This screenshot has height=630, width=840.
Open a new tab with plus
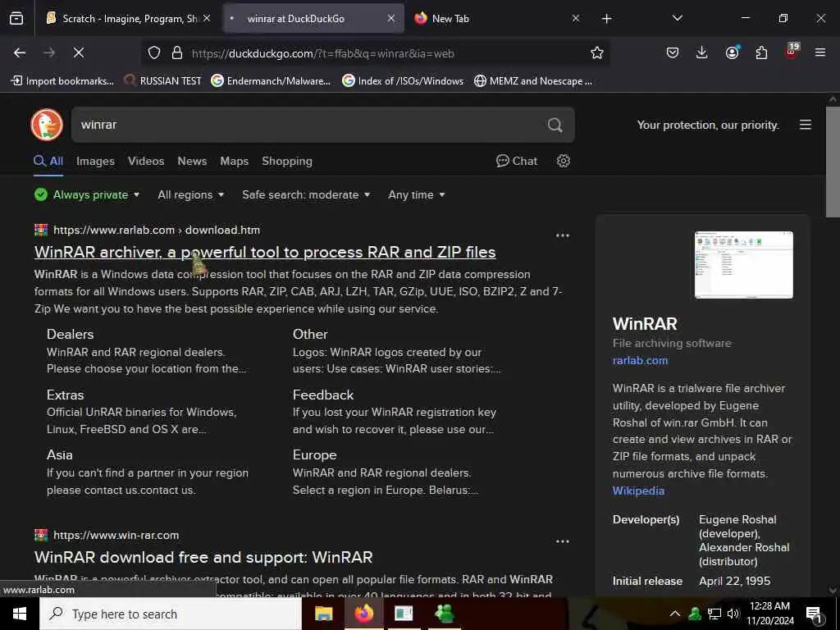[x=606, y=19]
